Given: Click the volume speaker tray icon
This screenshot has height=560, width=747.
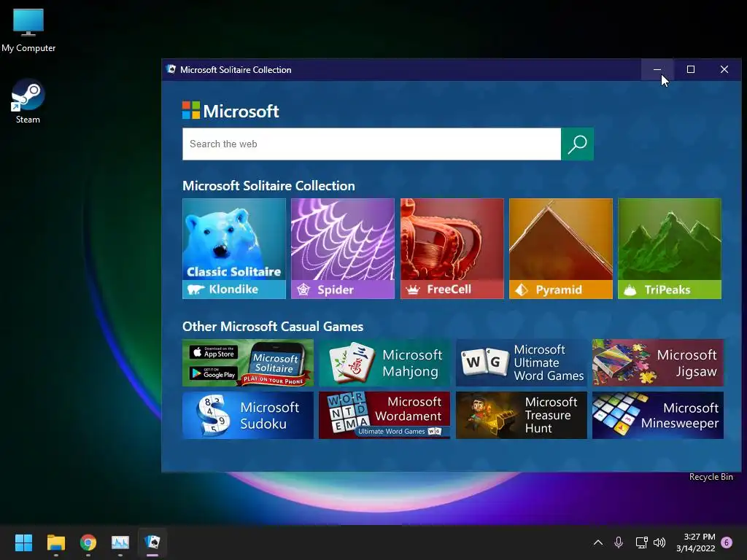Looking at the screenshot, I should click(x=659, y=542).
